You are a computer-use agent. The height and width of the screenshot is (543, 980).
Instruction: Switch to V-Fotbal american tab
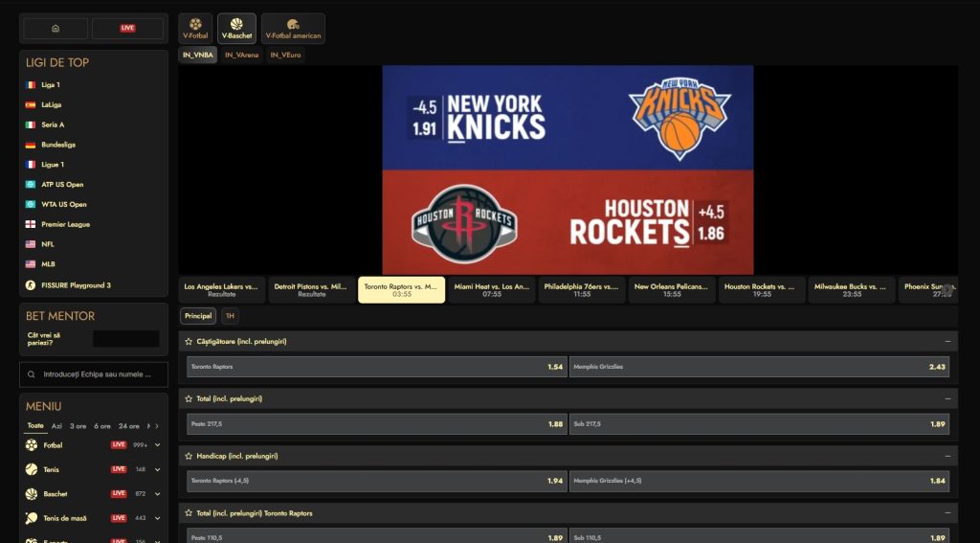[x=293, y=29]
